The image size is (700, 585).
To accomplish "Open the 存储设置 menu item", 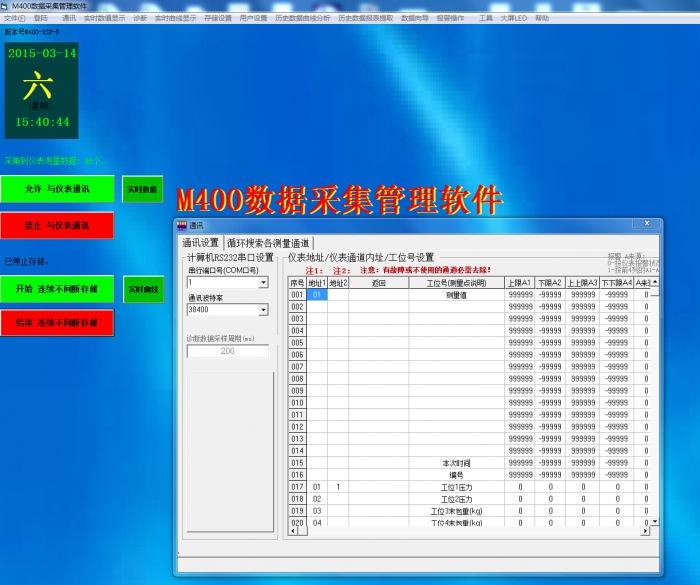I will (217, 18).
